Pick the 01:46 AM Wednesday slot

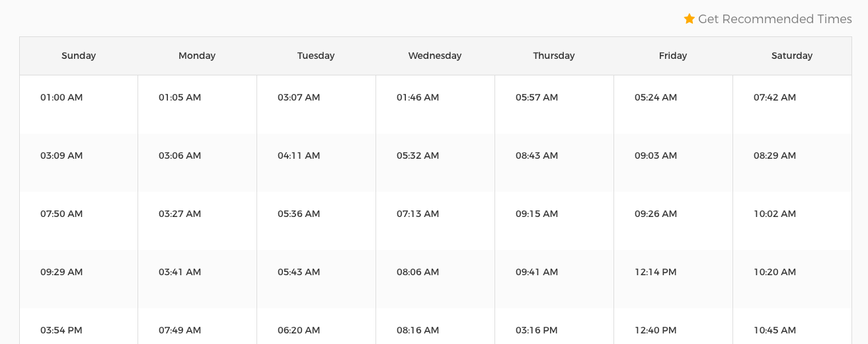tap(418, 97)
